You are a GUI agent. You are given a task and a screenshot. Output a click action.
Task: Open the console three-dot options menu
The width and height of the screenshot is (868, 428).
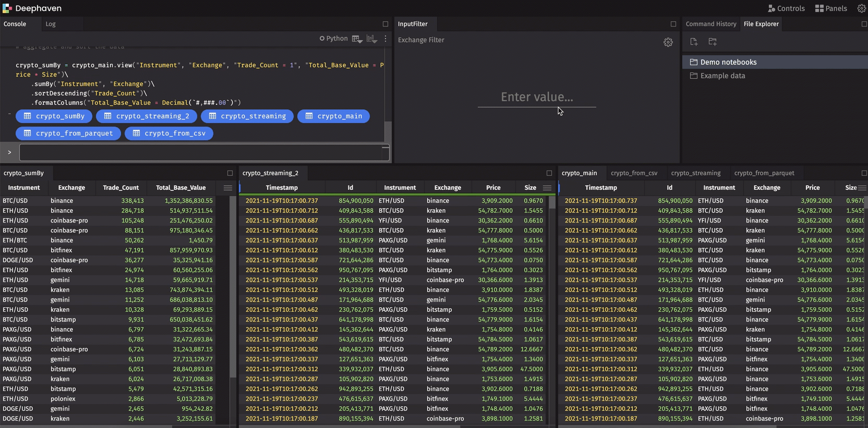click(x=385, y=39)
